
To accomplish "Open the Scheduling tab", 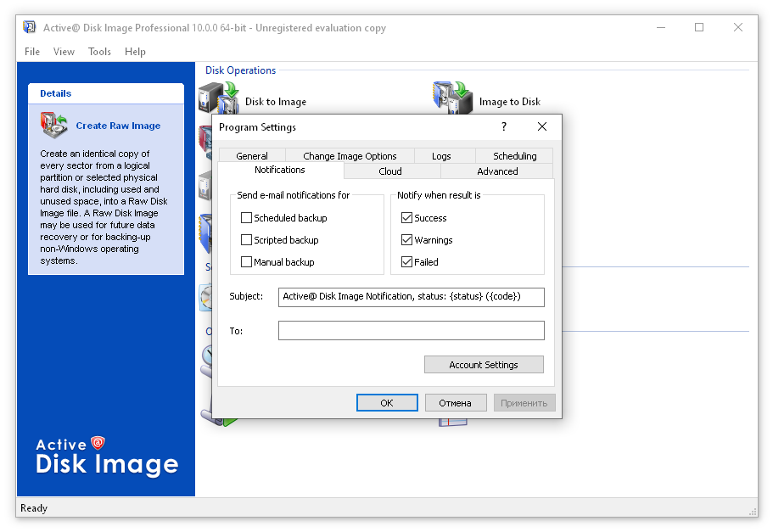I will 515,156.
